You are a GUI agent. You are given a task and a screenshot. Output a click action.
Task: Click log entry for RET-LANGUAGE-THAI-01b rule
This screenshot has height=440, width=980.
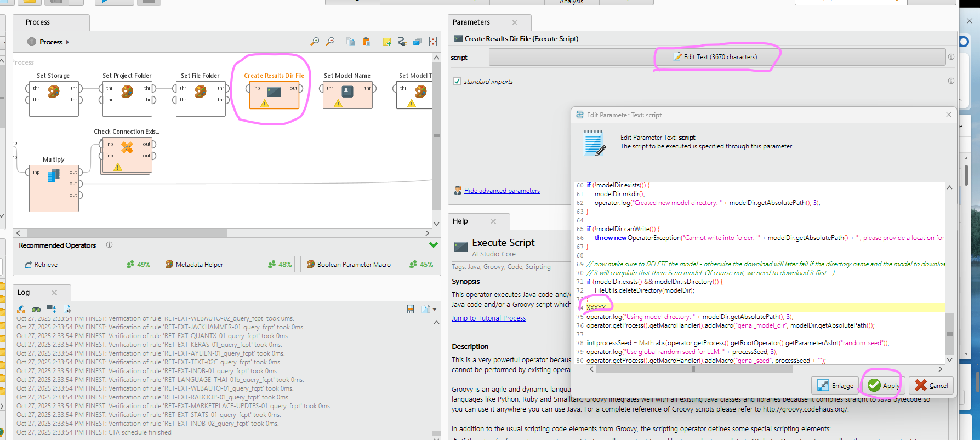click(x=160, y=380)
